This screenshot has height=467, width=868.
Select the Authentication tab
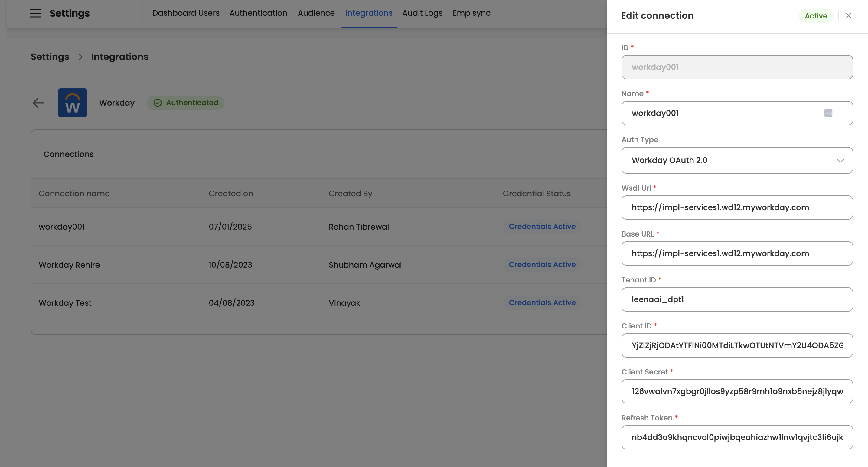tap(258, 13)
